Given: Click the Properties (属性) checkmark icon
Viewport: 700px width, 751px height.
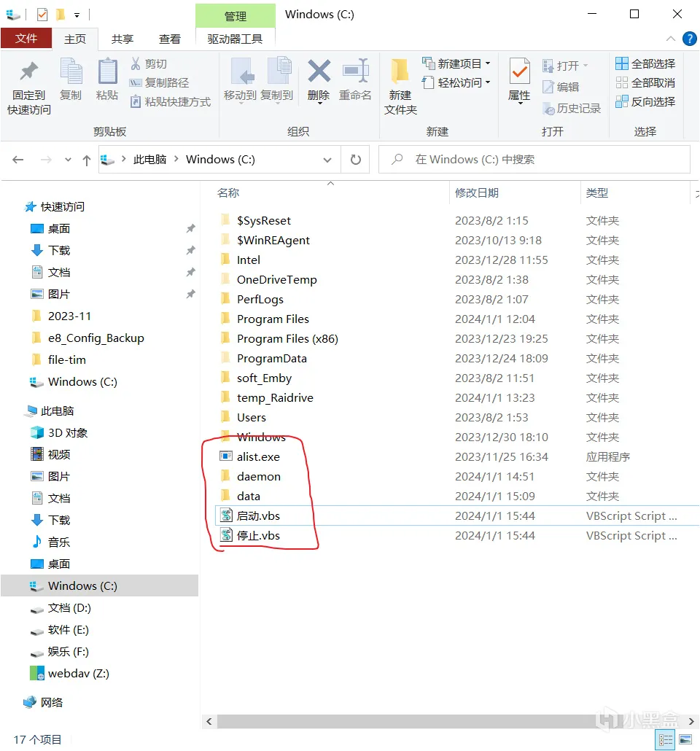Looking at the screenshot, I should pyautogui.click(x=519, y=72).
